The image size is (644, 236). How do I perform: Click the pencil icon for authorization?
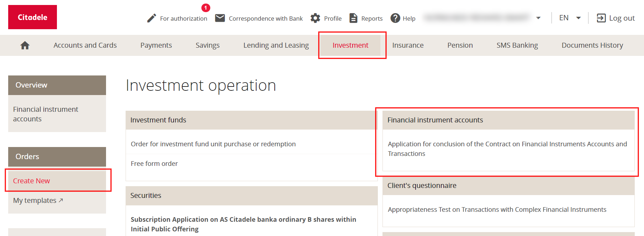click(152, 18)
